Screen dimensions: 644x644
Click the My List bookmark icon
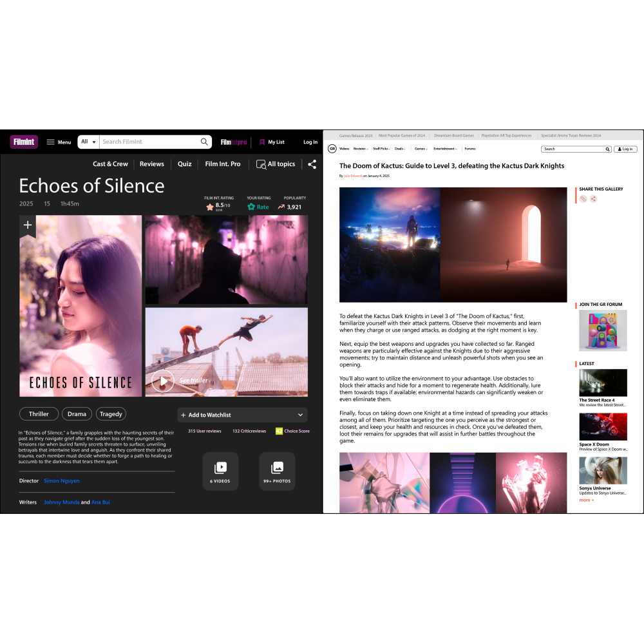coord(262,142)
